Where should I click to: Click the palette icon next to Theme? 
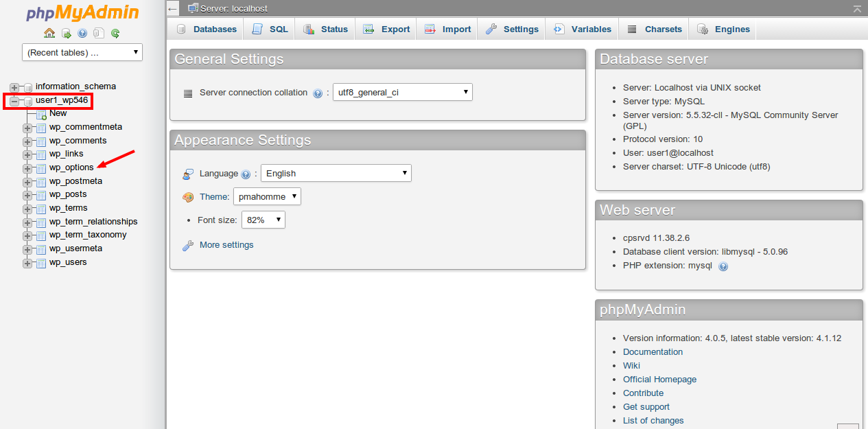click(187, 196)
